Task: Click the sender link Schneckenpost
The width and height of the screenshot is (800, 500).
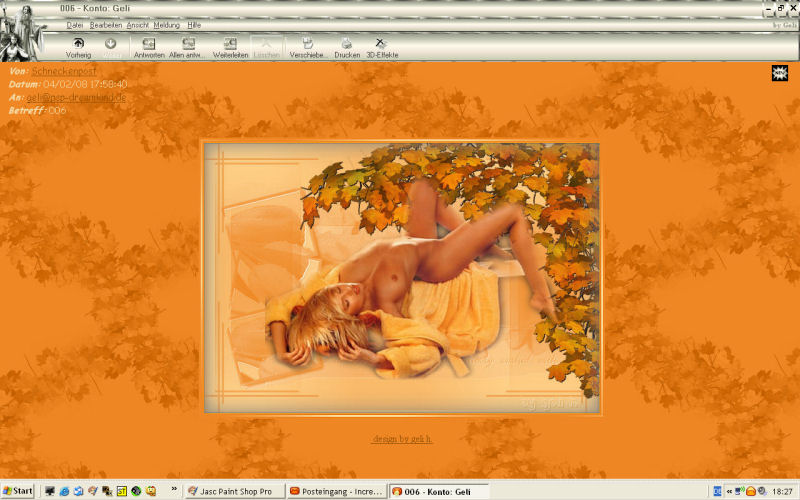Action: 64,71
